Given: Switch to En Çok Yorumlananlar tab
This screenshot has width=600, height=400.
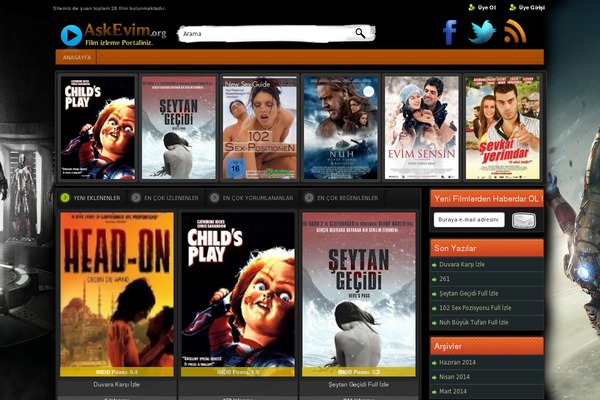Looking at the screenshot, I should point(252,198).
